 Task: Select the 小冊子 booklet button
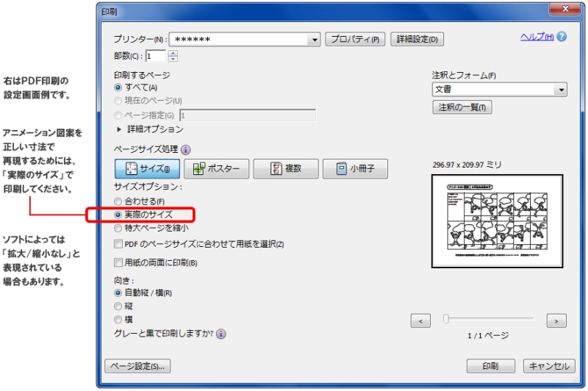coord(354,168)
